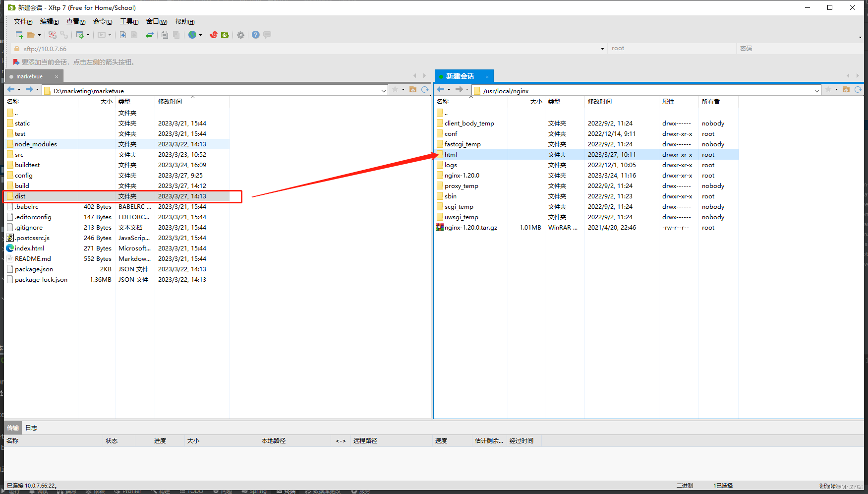Click the globe browser icon in the toolbar

click(x=192, y=35)
